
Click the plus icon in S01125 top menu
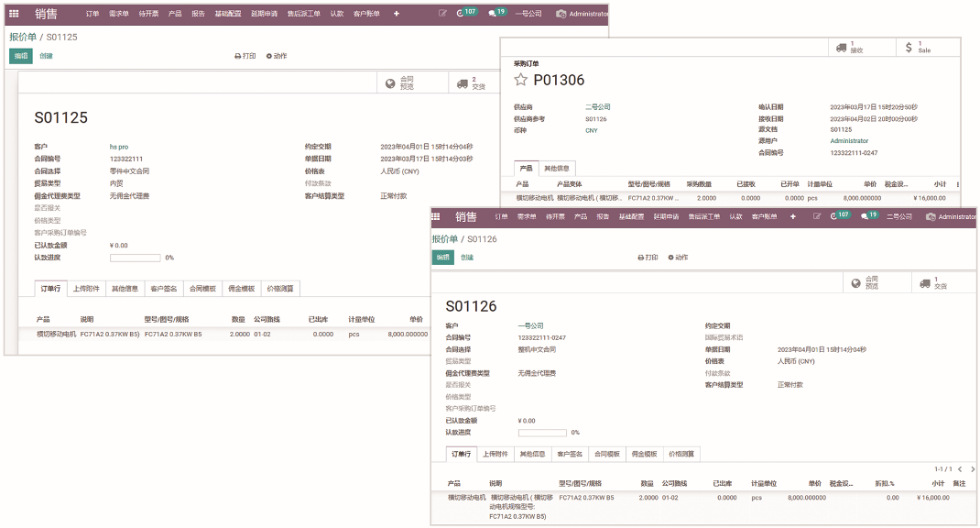tap(396, 14)
